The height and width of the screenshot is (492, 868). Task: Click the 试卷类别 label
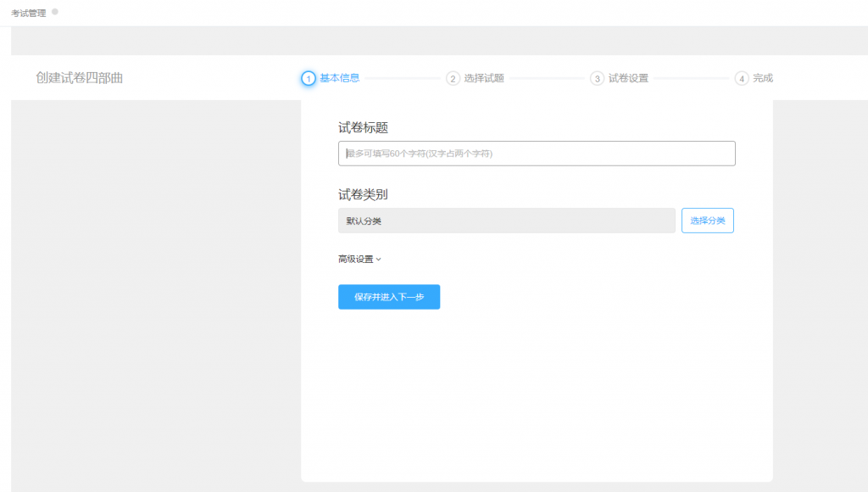pos(363,194)
